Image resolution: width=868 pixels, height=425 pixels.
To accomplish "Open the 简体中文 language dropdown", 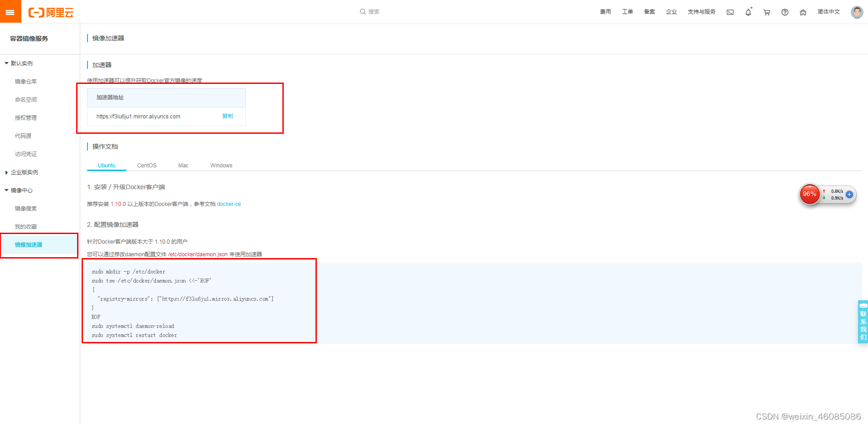I will coord(829,12).
